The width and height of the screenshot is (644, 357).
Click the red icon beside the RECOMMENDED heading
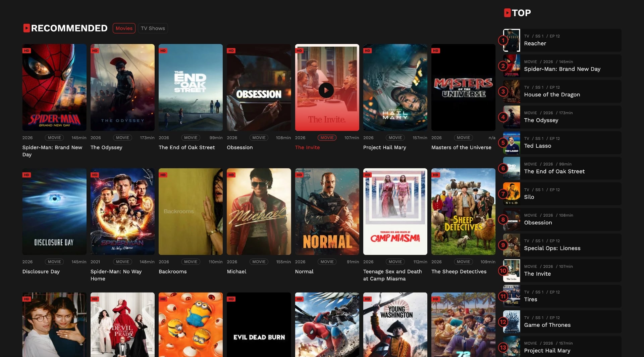click(26, 28)
